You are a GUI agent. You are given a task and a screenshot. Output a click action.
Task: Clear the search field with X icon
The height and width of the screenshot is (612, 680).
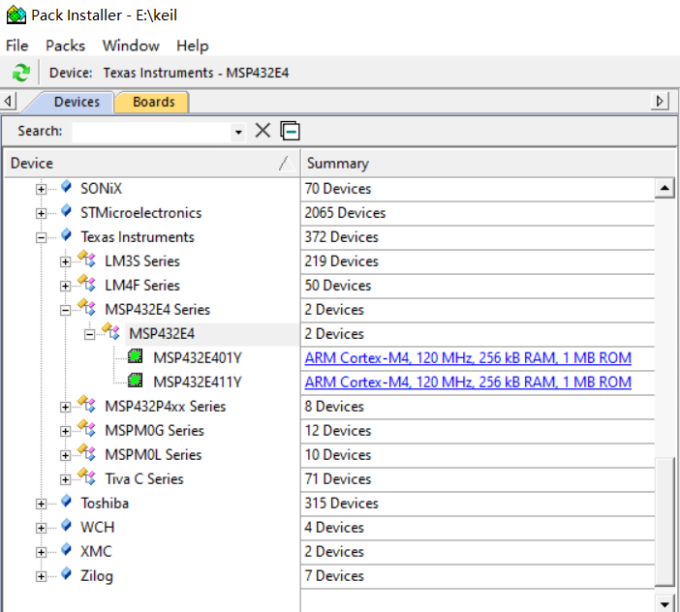(x=263, y=131)
